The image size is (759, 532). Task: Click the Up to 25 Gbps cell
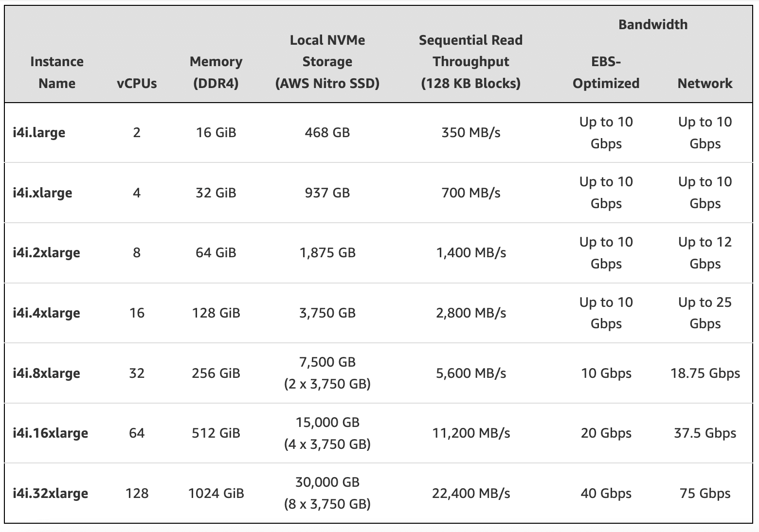point(705,313)
